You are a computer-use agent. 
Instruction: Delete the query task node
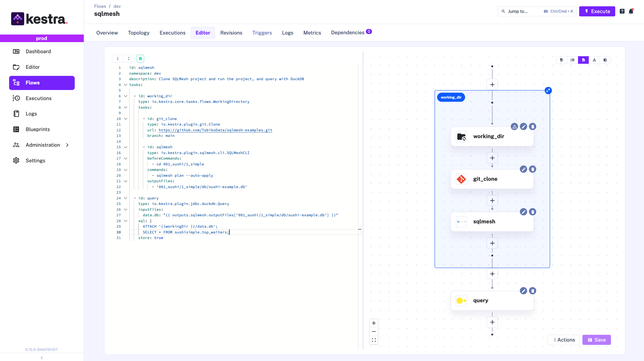[x=532, y=291]
